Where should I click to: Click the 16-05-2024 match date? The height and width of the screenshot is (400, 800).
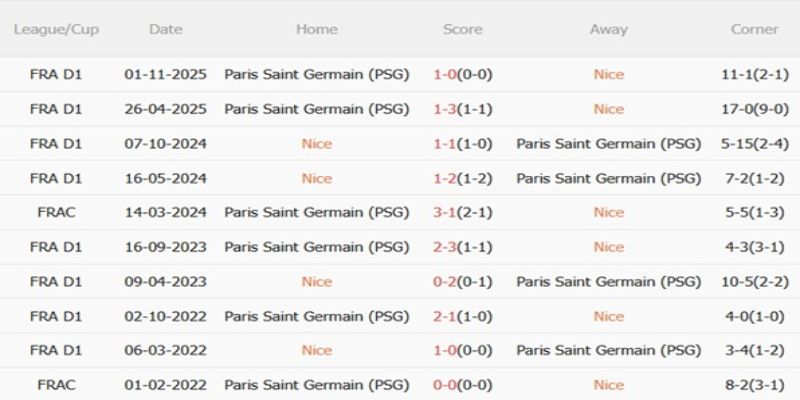click(x=166, y=178)
